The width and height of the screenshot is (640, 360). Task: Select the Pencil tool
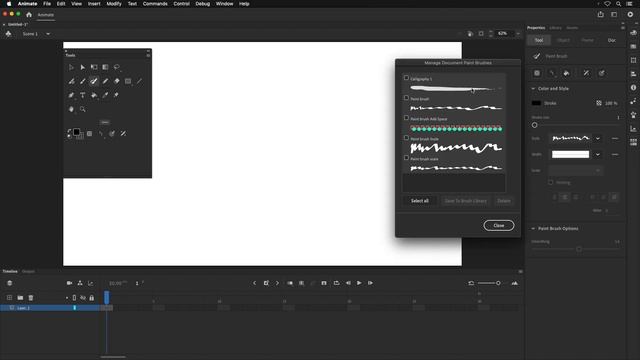click(x=105, y=81)
